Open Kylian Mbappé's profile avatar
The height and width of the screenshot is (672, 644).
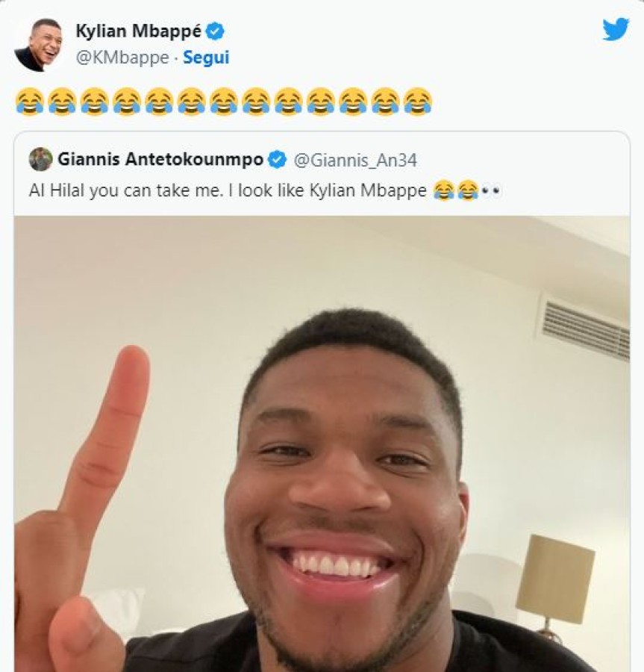(37, 44)
